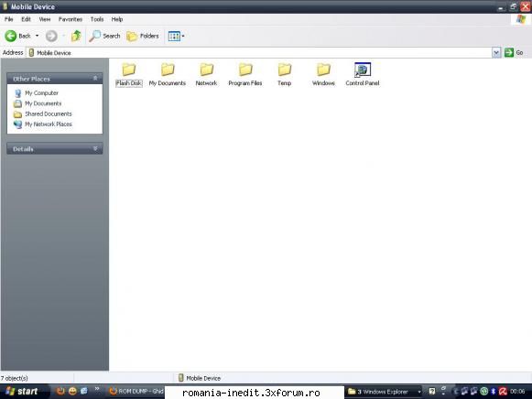Screen dimensions: 532x399
Task: Click the Mobile Device title bar icon
Action: 5,6
